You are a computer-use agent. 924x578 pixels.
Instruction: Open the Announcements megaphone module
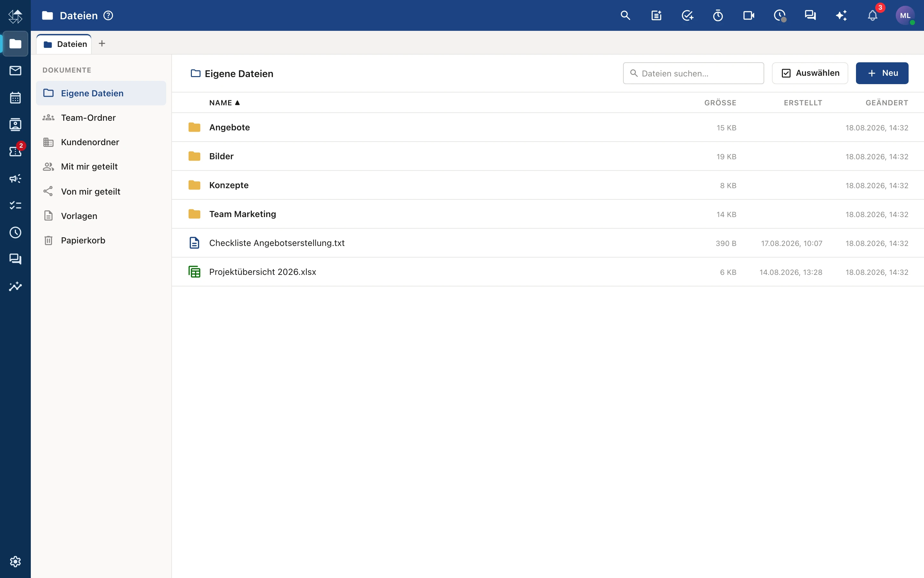click(15, 179)
